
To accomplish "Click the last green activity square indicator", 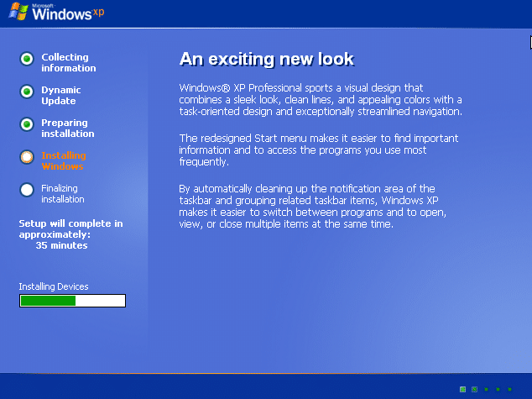I will (x=509, y=389).
